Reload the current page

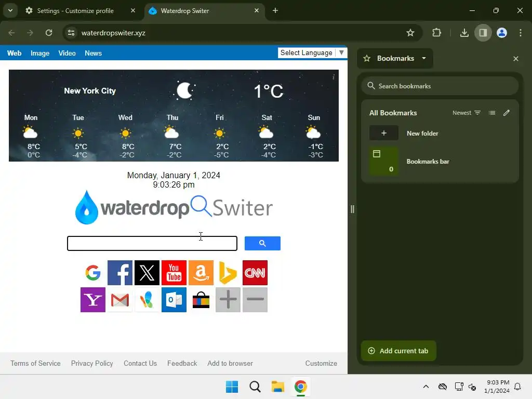49,33
